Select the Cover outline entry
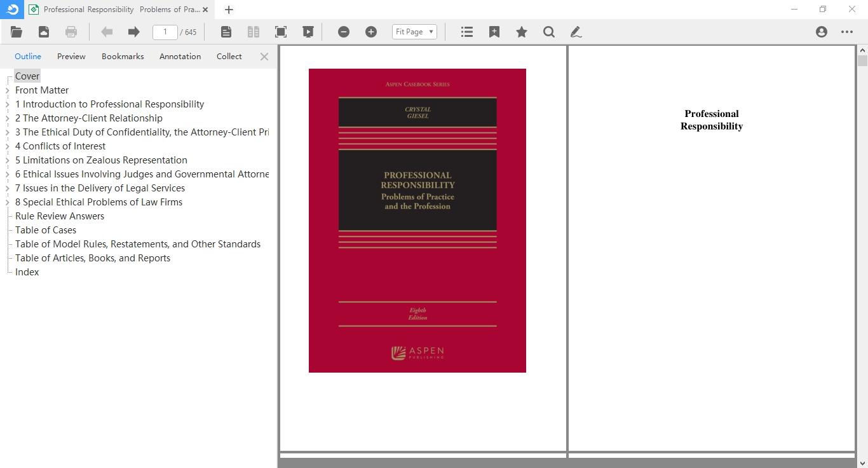 (27, 76)
